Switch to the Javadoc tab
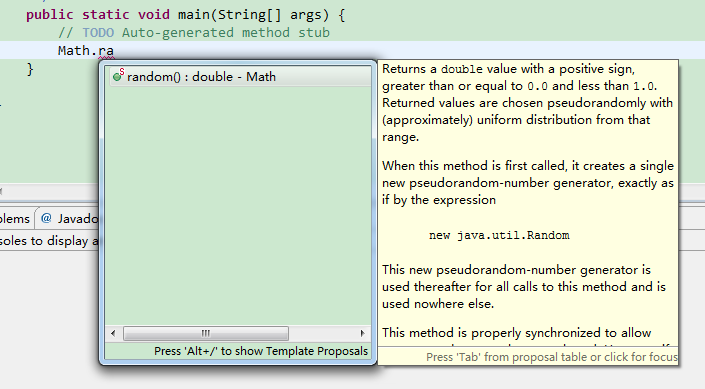The width and height of the screenshot is (705, 389). click(67, 219)
